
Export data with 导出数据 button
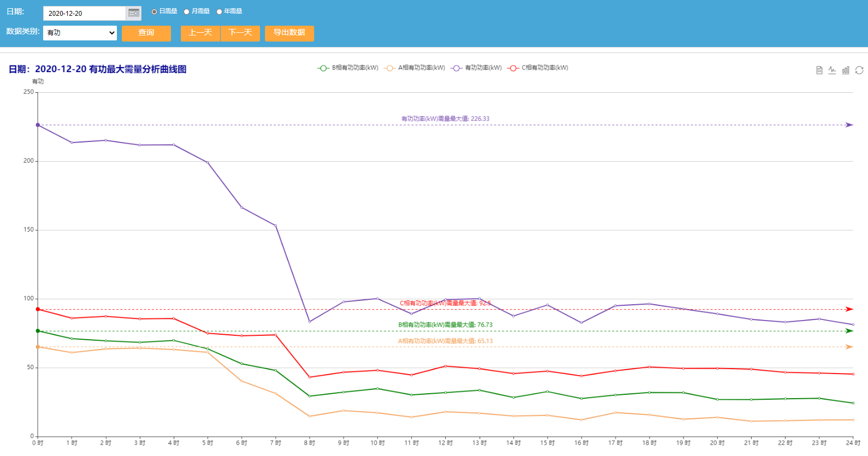[x=290, y=33]
